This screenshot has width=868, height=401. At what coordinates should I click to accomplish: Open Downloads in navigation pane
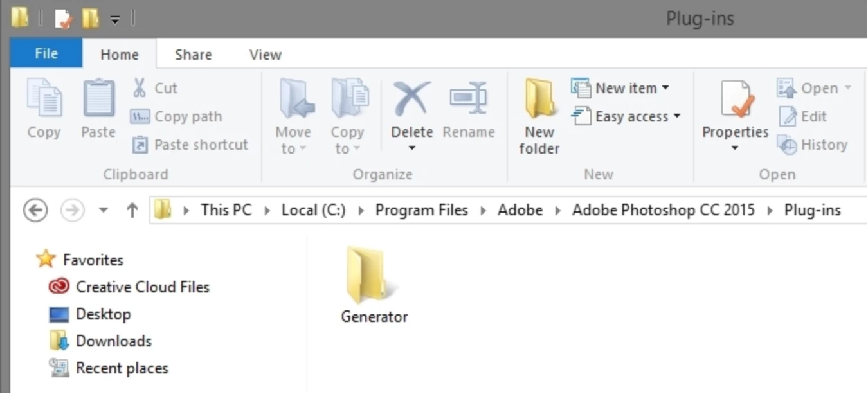pyautogui.click(x=100, y=341)
